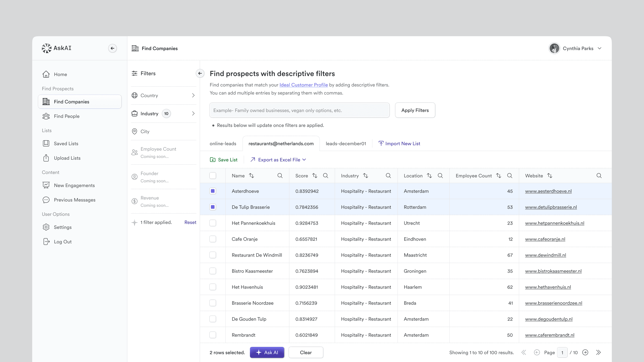644x362 pixels.
Task: Check the Bistro Kaasmeester row checkbox
Action: [x=213, y=271]
